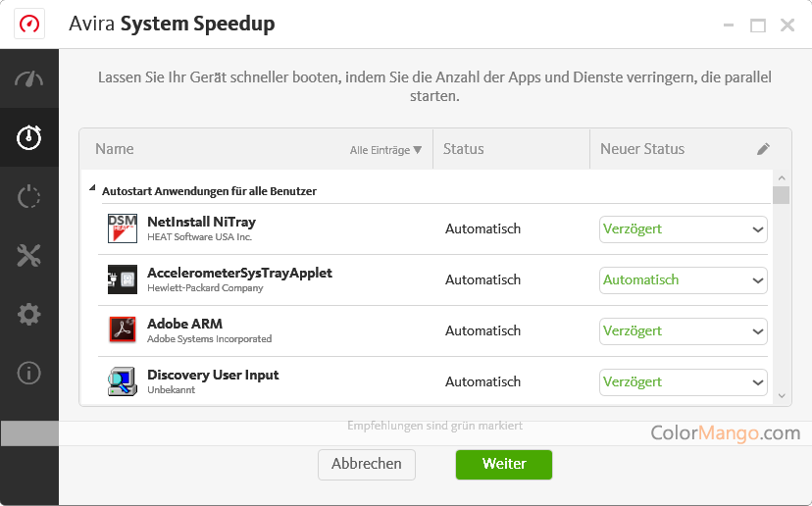Click Automatisch status of AccelerometerSysTrayApplet
The width and height of the screenshot is (812, 506).
click(x=482, y=279)
